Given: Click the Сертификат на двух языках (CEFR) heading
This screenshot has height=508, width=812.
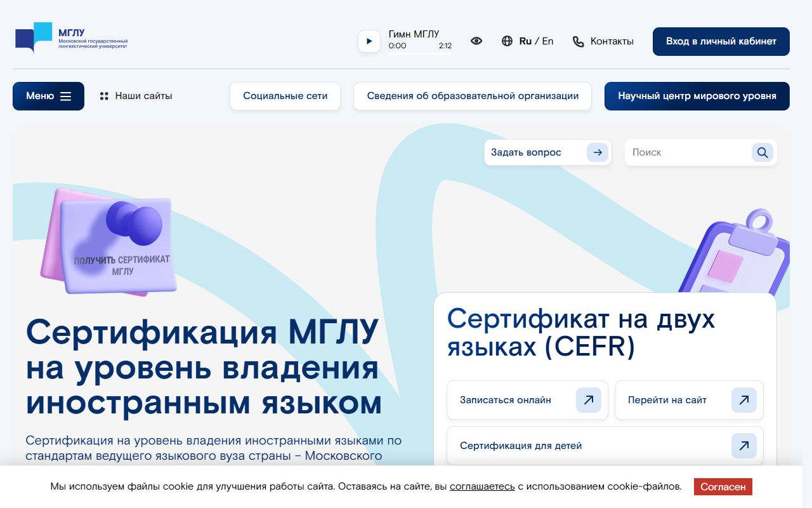Looking at the screenshot, I should (581, 333).
